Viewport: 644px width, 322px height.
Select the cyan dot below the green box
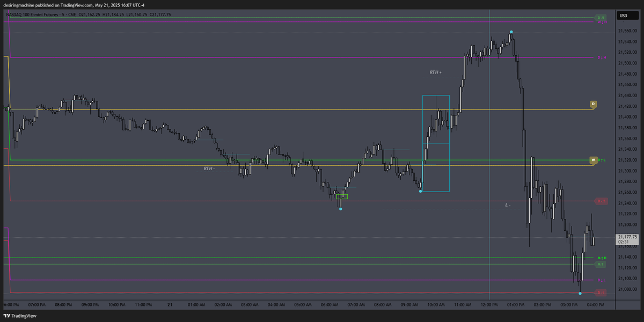tap(341, 209)
